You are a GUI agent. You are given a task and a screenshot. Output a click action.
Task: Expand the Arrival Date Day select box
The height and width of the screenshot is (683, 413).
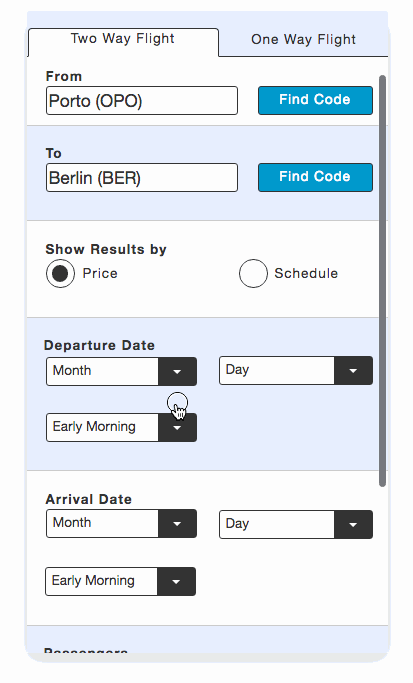(x=296, y=524)
